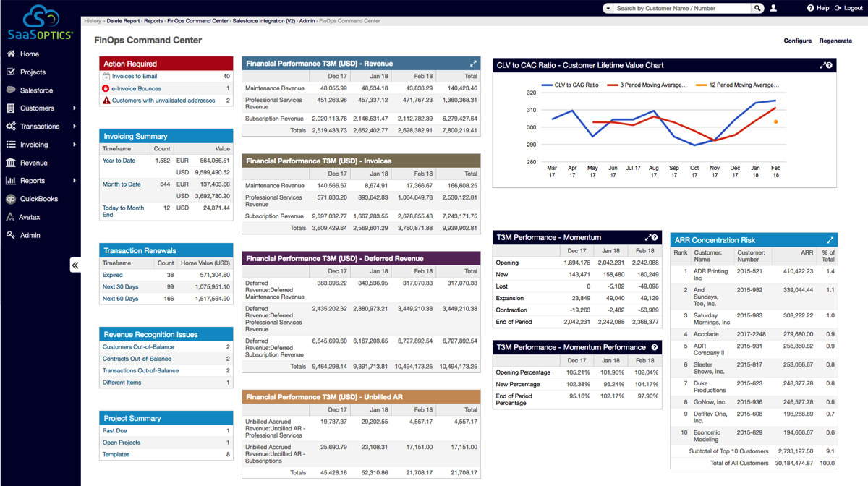The height and width of the screenshot is (486, 868).
Task: Open the QuickBooks sidebar icon
Action: (x=11, y=199)
